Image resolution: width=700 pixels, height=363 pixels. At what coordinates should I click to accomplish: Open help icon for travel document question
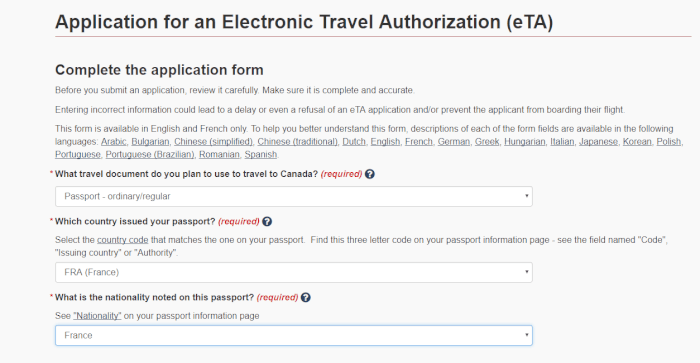(370, 174)
